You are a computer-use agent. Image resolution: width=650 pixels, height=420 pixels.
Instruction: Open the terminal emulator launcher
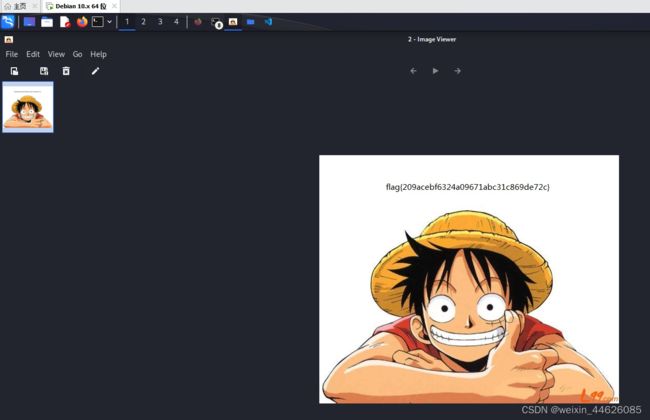pos(97,22)
